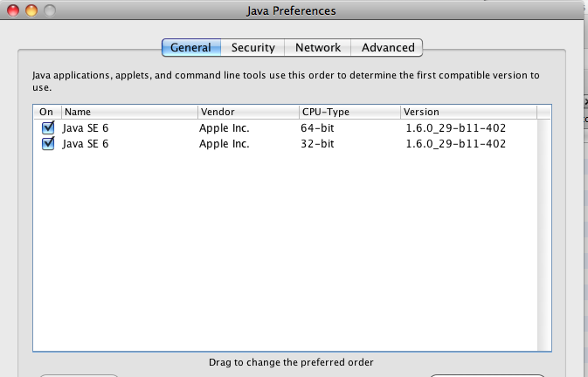Image resolution: width=588 pixels, height=377 pixels.
Task: Minimize the window with the yellow button
Action: click(31, 11)
